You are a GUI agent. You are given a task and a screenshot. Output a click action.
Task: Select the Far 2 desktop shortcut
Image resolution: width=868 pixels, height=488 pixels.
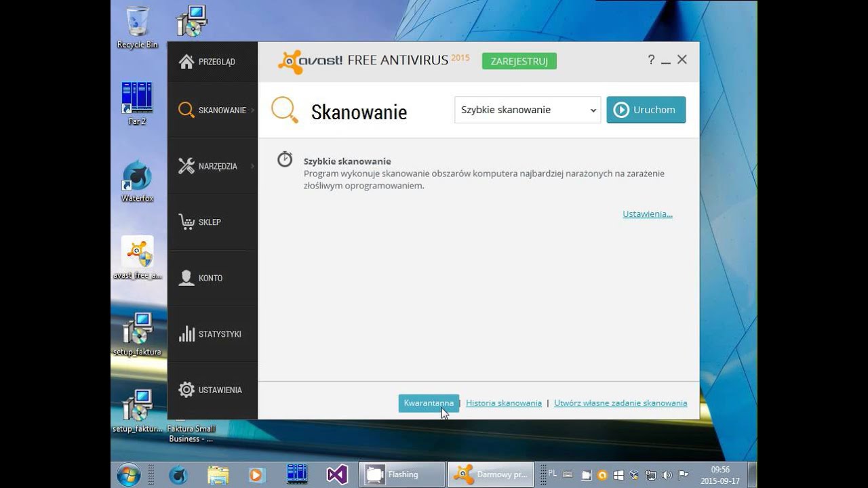click(138, 104)
